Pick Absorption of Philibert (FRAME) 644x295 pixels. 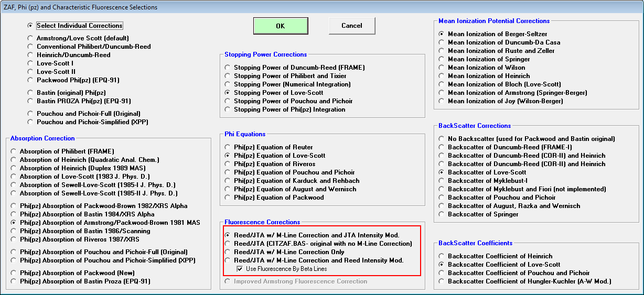13,151
